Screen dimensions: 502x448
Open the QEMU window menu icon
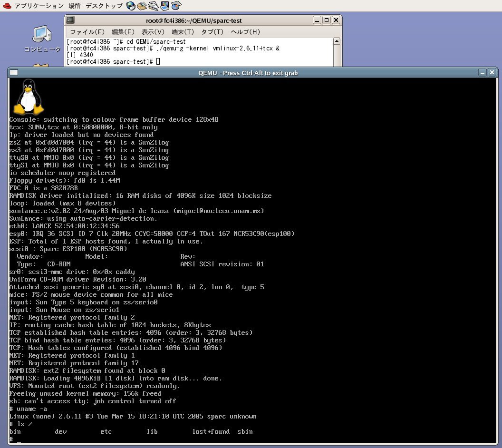[14, 72]
